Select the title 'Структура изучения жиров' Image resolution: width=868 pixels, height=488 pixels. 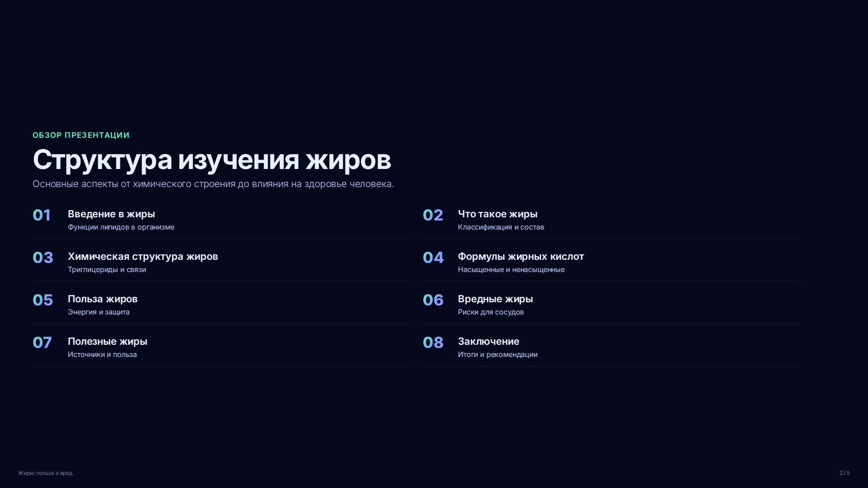212,160
